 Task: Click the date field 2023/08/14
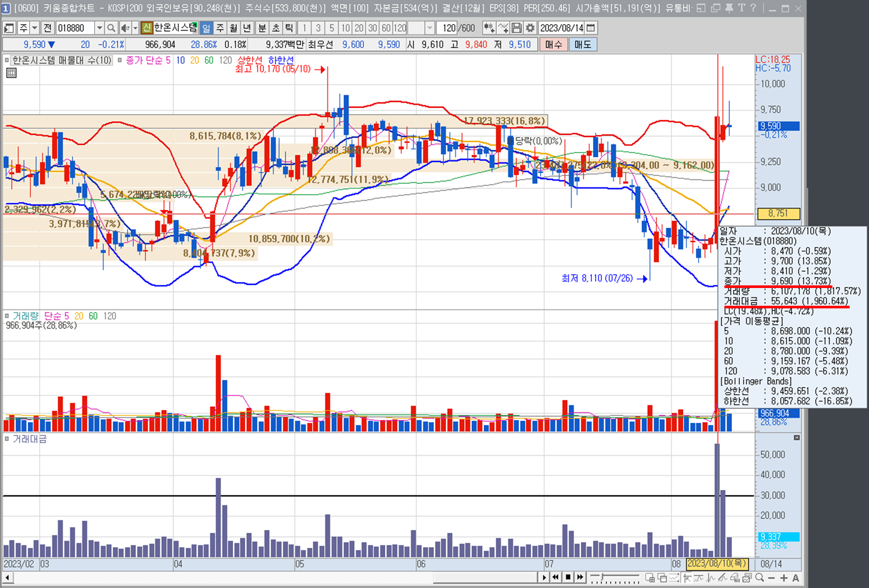[x=562, y=28]
